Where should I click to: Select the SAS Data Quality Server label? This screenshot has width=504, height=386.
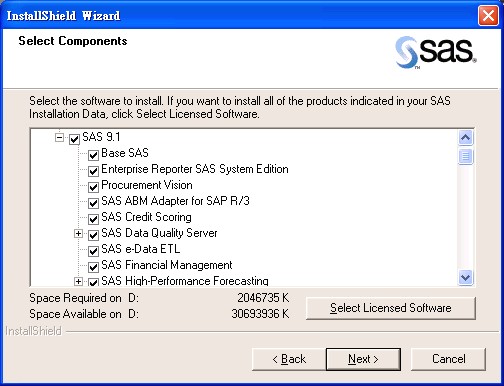click(159, 233)
